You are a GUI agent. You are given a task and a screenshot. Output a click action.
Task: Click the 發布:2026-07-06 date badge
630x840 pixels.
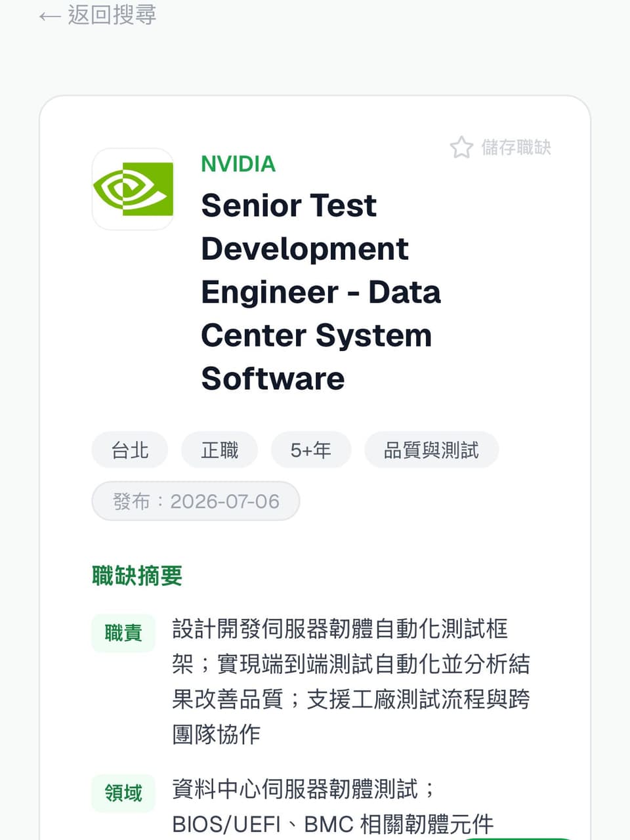196,501
